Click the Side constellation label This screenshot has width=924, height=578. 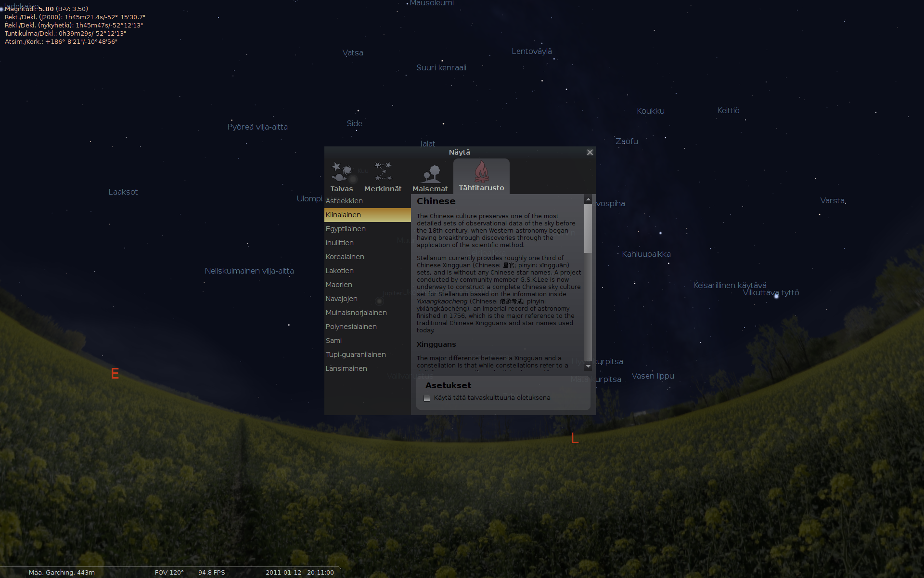pos(355,124)
